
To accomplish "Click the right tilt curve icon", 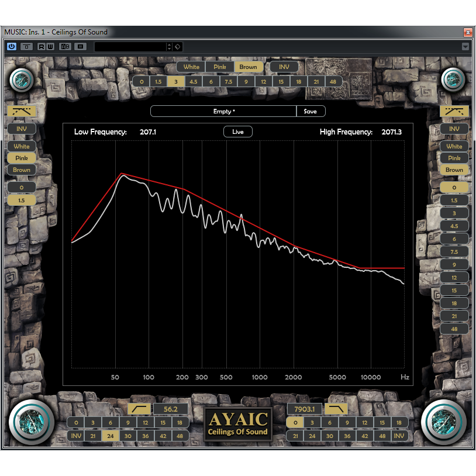I will tap(454, 111).
